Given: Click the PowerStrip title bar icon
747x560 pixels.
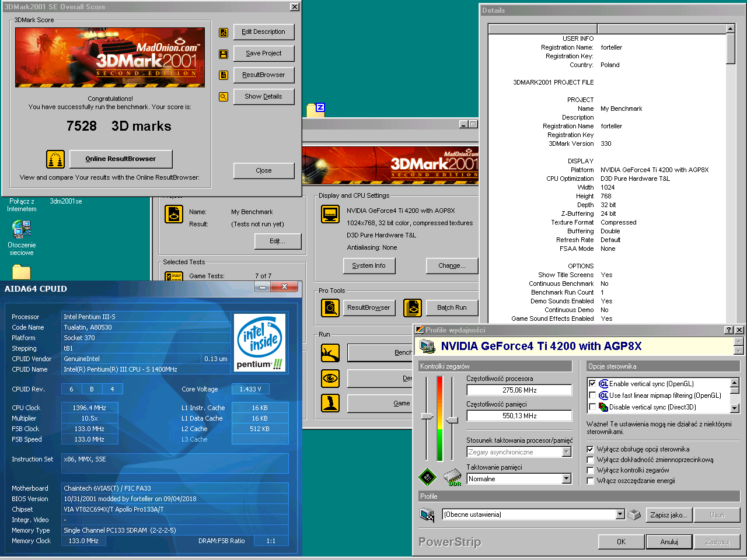Looking at the screenshot, I should tap(419, 330).
